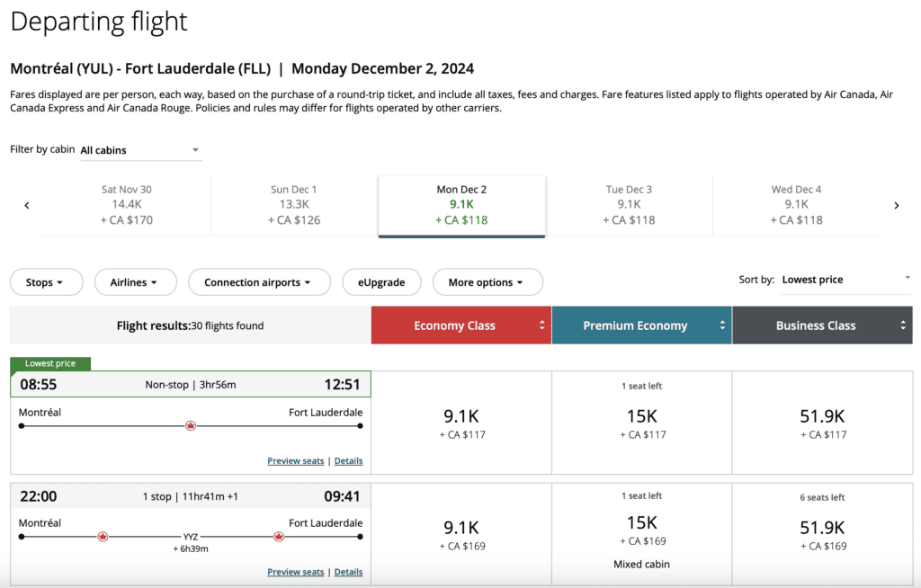Click first Air Canada leaf icon on 22:00 flight
The width and height of the screenshot is (921, 588).
(103, 537)
